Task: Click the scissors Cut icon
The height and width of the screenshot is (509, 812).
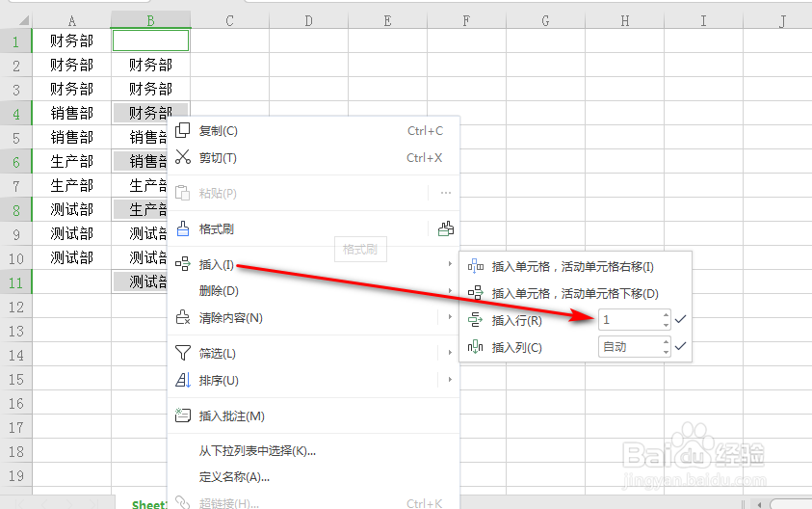Action: [182, 157]
